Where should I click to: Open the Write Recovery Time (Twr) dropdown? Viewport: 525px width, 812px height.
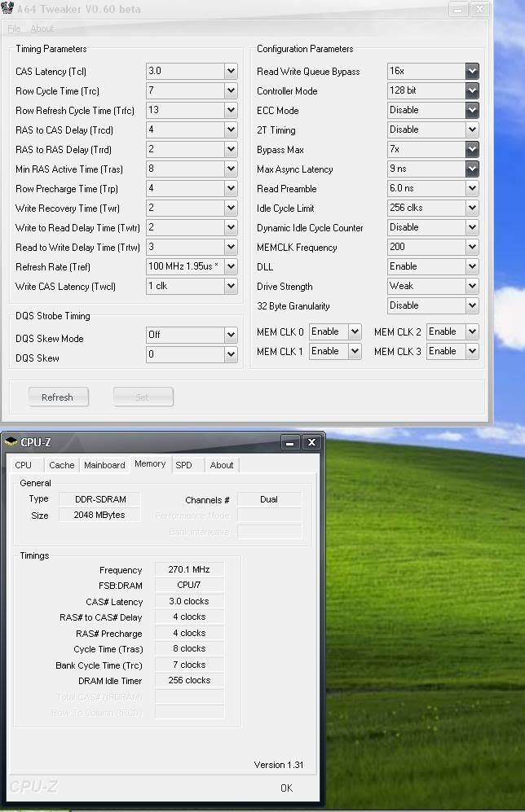coord(231,208)
